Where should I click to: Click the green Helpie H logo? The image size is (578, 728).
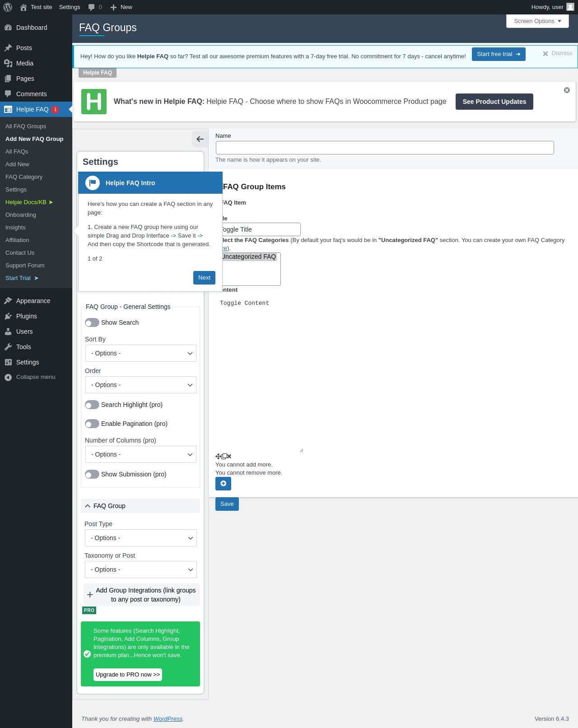tap(94, 102)
